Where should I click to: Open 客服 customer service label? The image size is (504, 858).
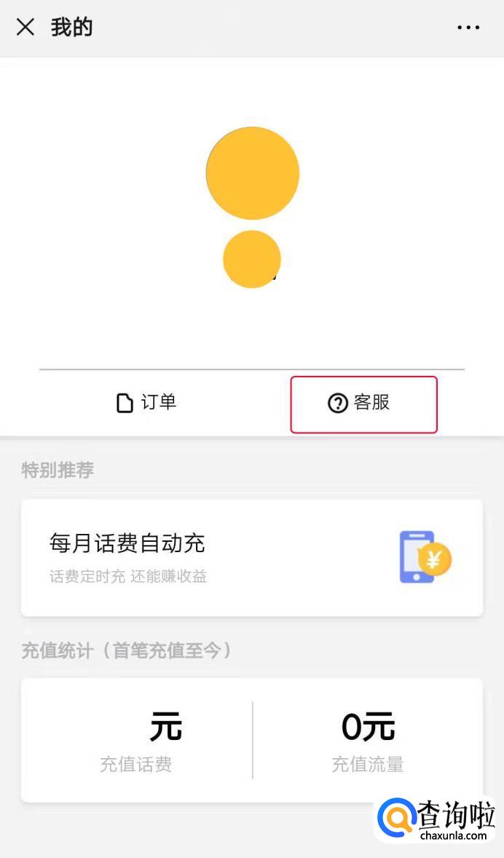[x=372, y=402]
